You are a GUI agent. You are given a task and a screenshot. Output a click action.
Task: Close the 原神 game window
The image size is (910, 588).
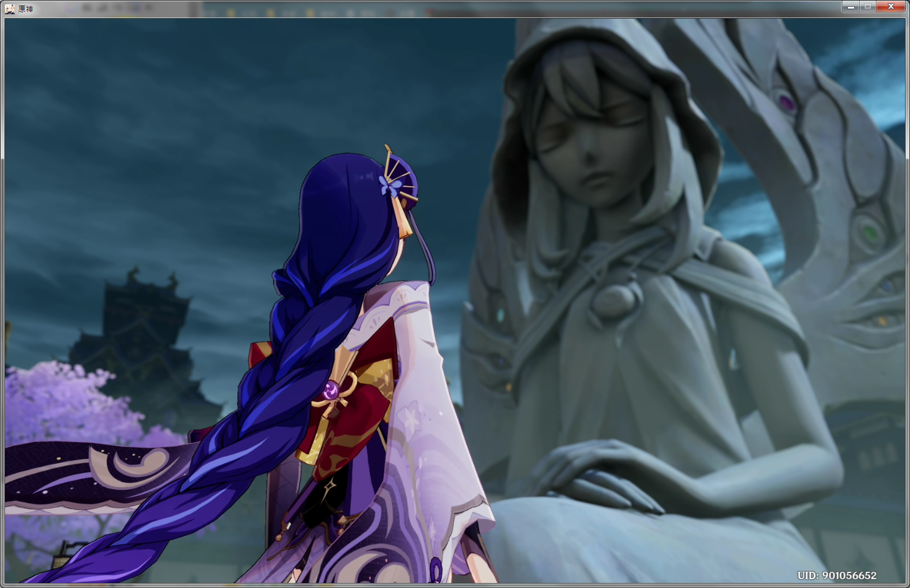[891, 6]
